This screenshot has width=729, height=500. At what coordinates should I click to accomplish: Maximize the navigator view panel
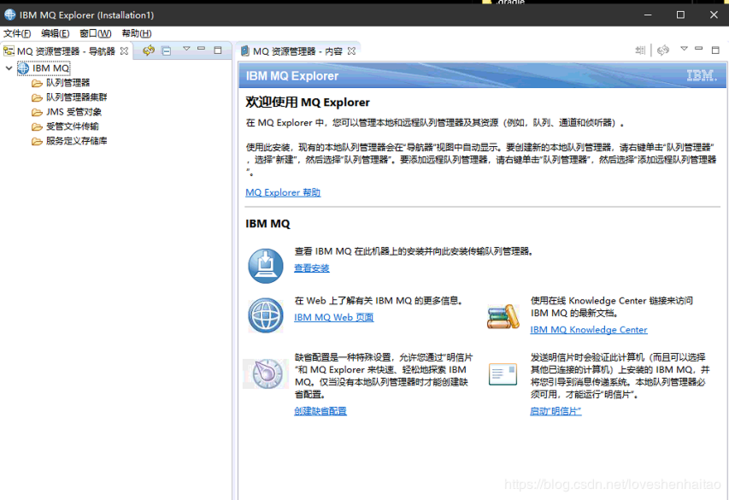click(x=218, y=50)
